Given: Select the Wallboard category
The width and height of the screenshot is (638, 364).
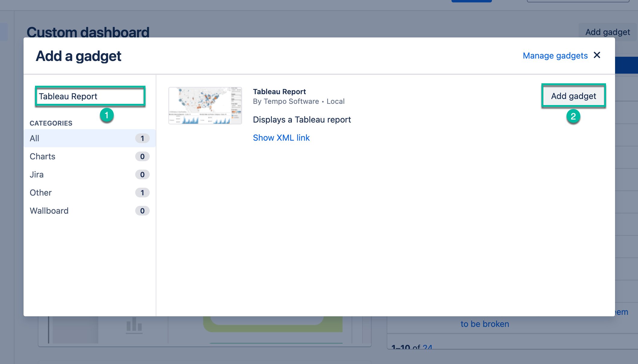Looking at the screenshot, I should [x=49, y=211].
